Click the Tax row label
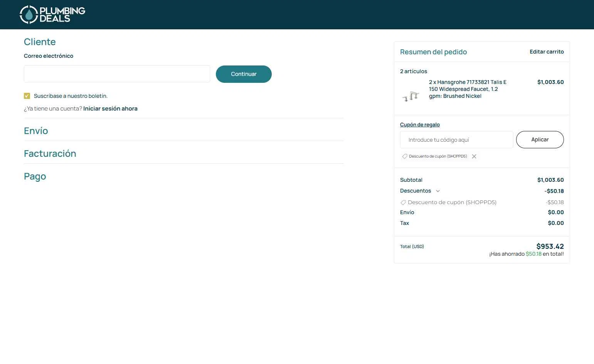The width and height of the screenshot is (594, 364). (x=404, y=223)
